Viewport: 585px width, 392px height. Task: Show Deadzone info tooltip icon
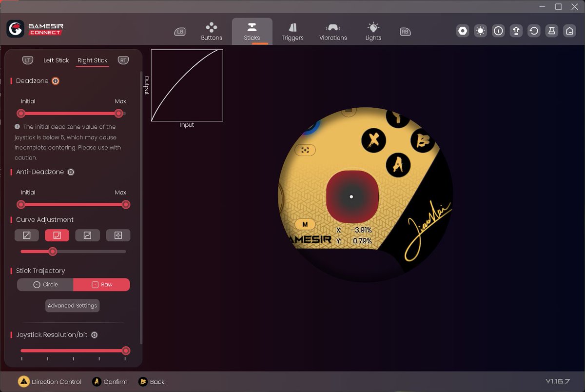[56, 81]
